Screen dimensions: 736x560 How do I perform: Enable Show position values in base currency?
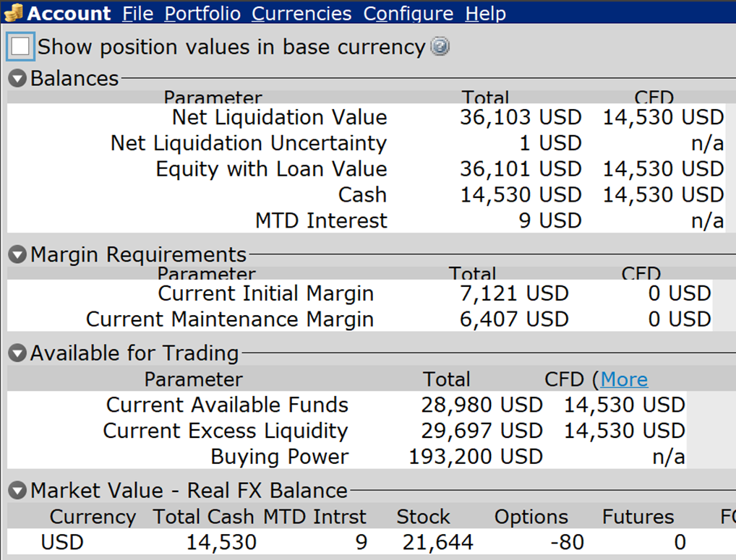coord(20,47)
